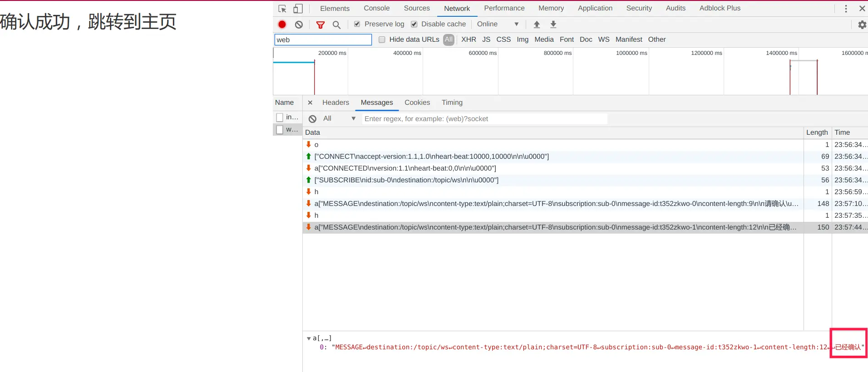
Task: Select the 'h' heartbeat row at 23:57:35
Action: 585,215
